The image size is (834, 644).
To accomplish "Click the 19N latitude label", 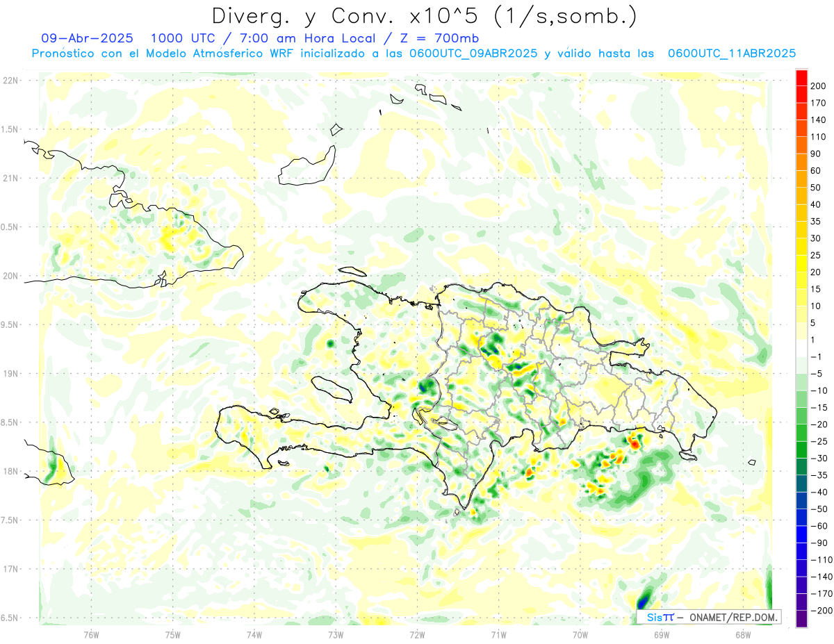I will [10, 374].
